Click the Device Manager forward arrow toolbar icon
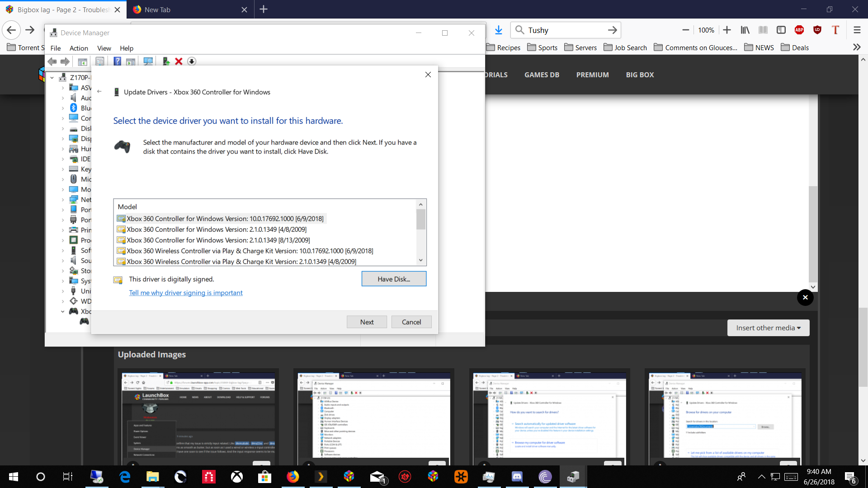Image resolution: width=868 pixels, height=488 pixels. pos(65,61)
